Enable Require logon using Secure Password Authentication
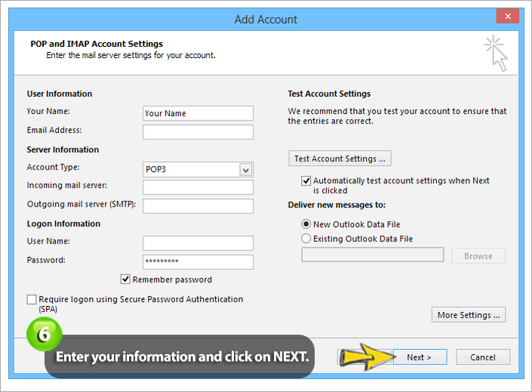Screen dimensions: 532x392 tap(32, 299)
